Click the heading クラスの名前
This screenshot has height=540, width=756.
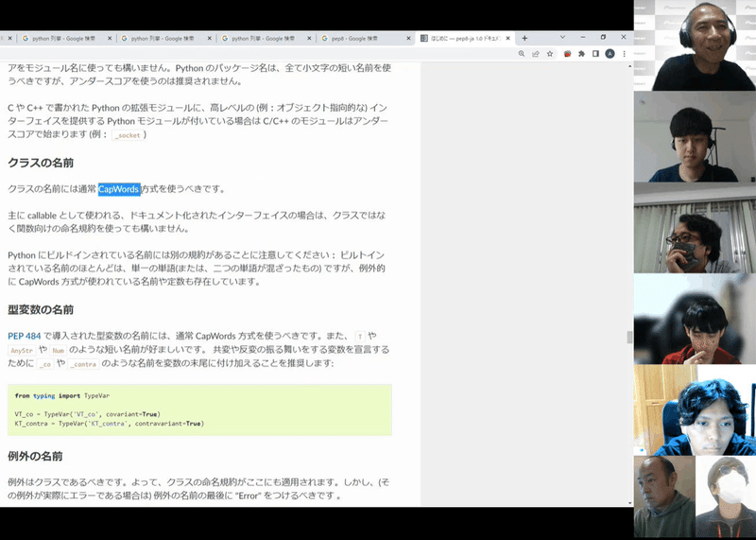[41, 163]
